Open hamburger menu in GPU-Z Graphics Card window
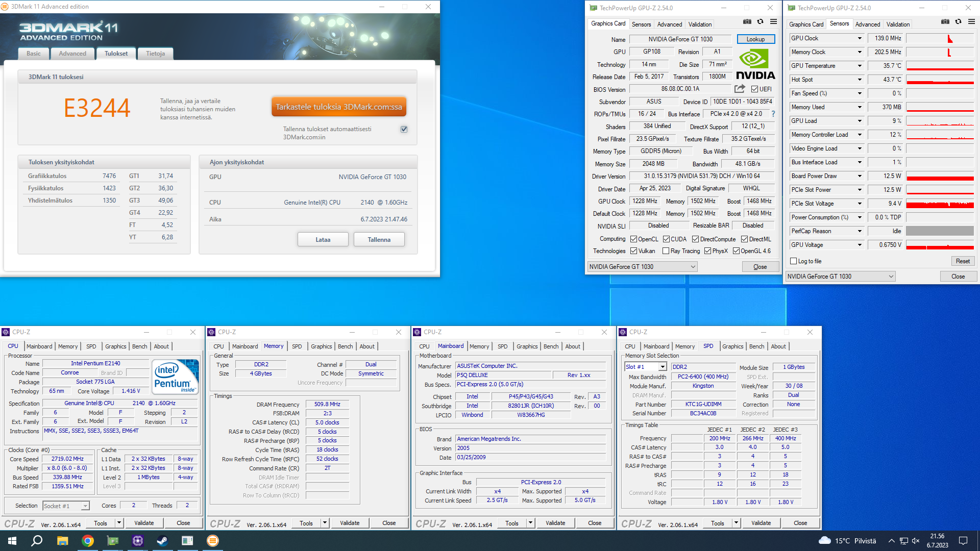Image resolution: width=980 pixels, height=551 pixels. pos(773,22)
